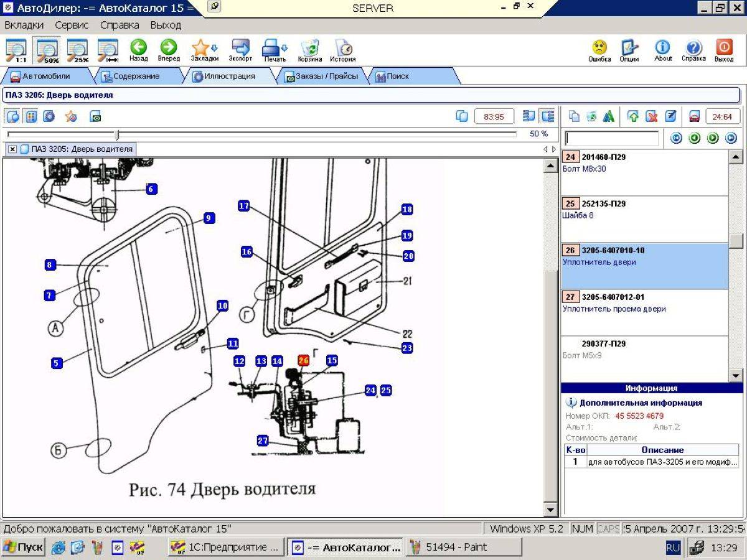Set zoom to 1:1 in main toolbar
This screenshot has height=560, width=747.
pos(16,50)
